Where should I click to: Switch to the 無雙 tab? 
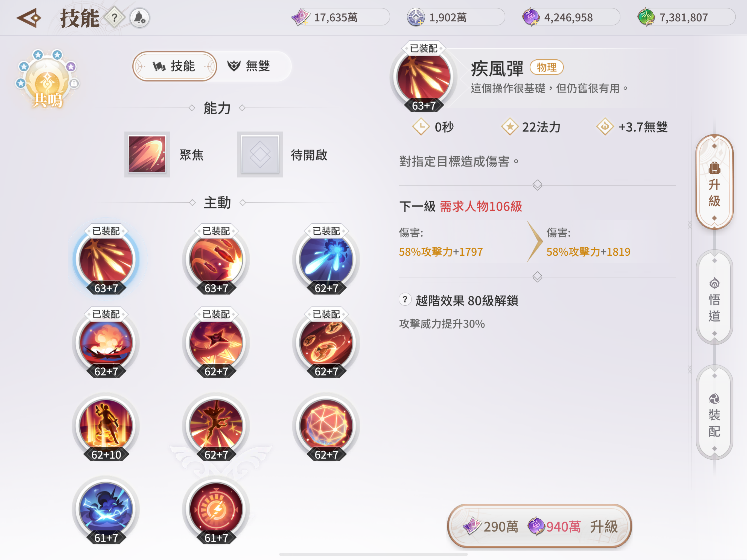coord(249,66)
